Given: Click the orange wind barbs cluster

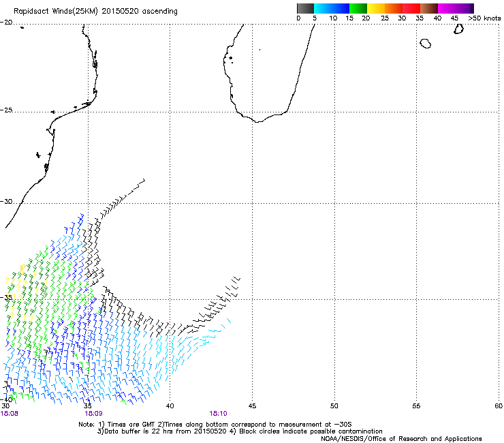Looking at the screenshot, I should click(22, 268).
